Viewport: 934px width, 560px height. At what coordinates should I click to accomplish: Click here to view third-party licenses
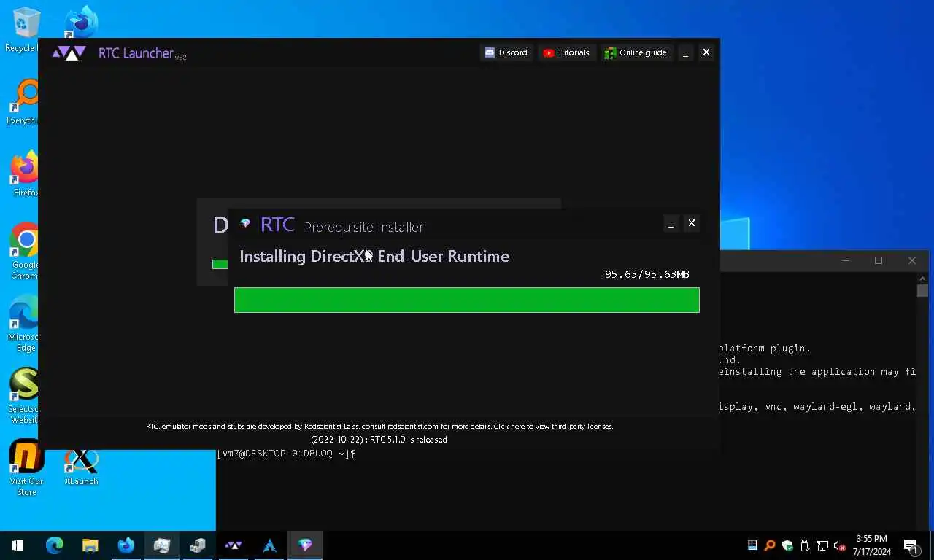(553, 427)
